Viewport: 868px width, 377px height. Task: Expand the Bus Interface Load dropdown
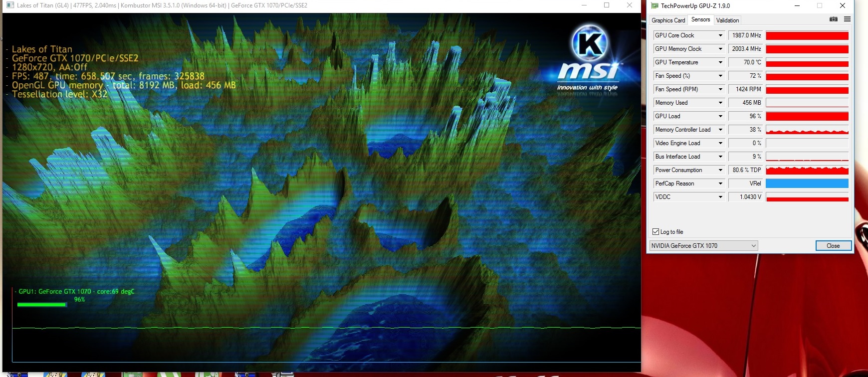[720, 157]
